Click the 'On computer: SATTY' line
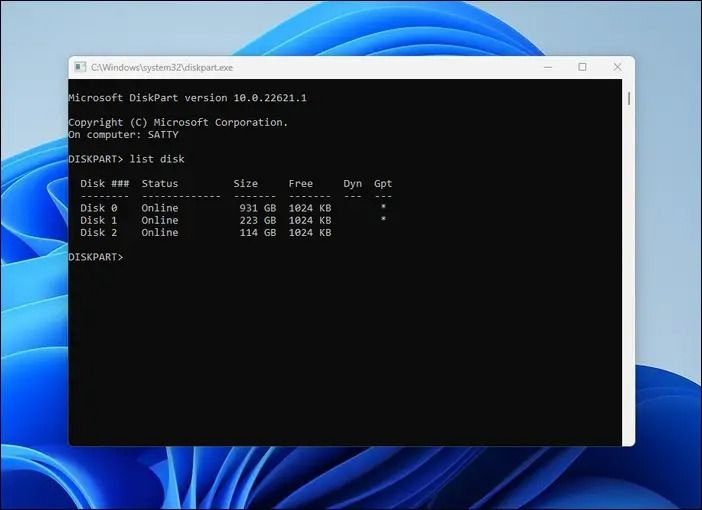 tap(124, 134)
